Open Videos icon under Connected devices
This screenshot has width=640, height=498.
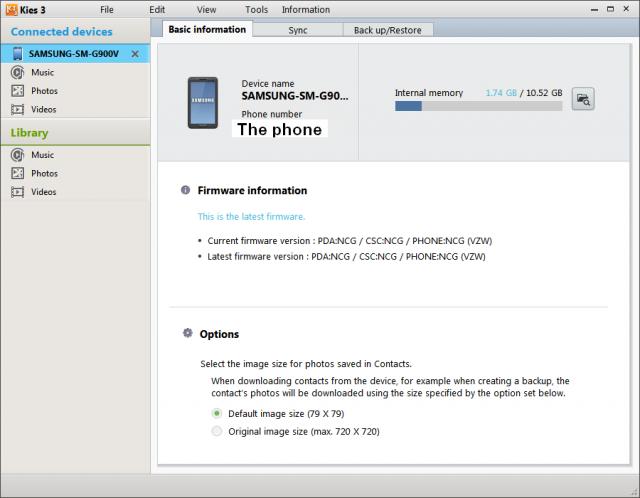pos(18,109)
